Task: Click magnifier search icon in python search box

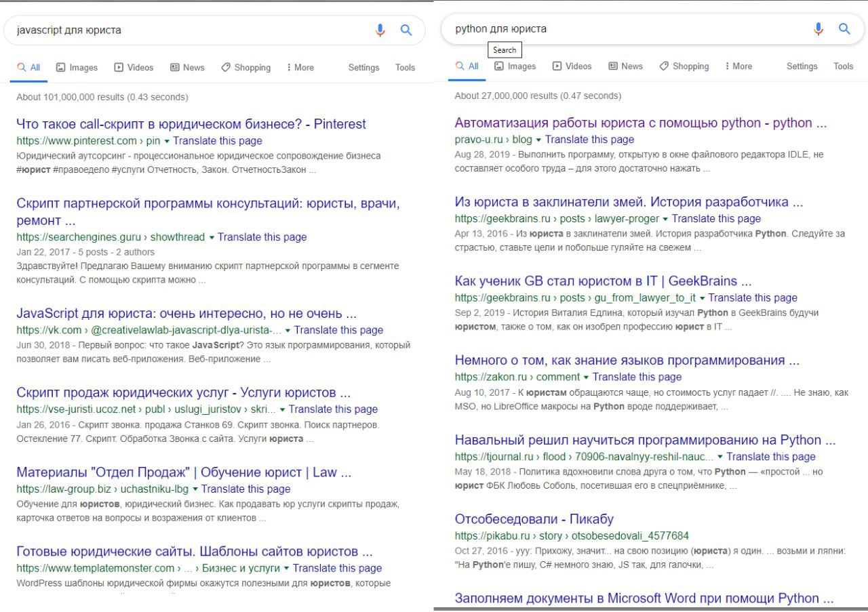Action: [844, 28]
